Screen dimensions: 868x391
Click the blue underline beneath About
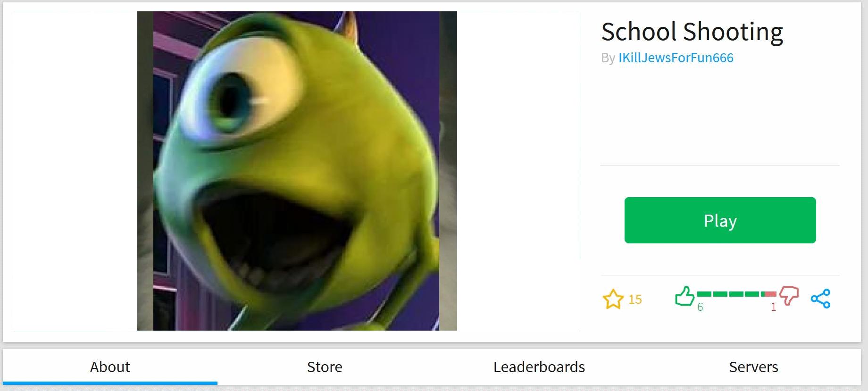(110, 383)
